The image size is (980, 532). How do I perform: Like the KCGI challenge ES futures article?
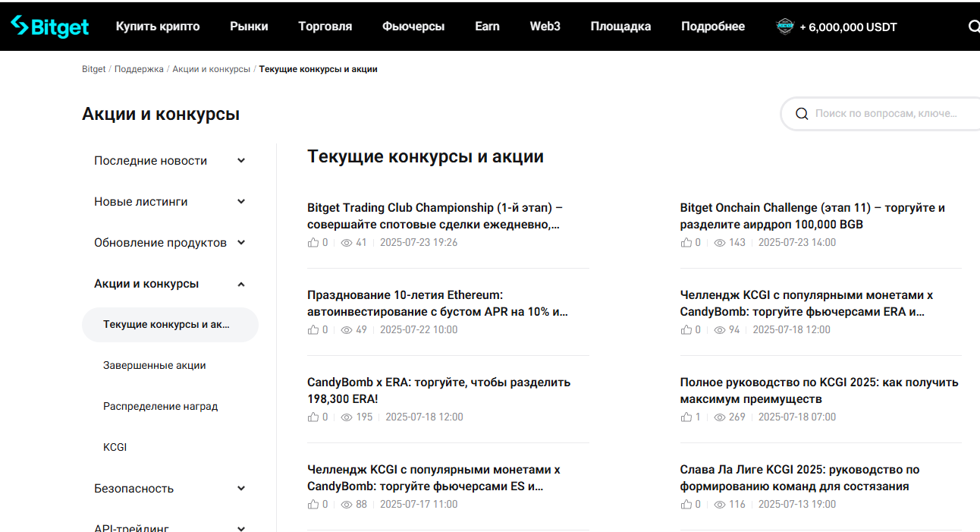pos(313,505)
